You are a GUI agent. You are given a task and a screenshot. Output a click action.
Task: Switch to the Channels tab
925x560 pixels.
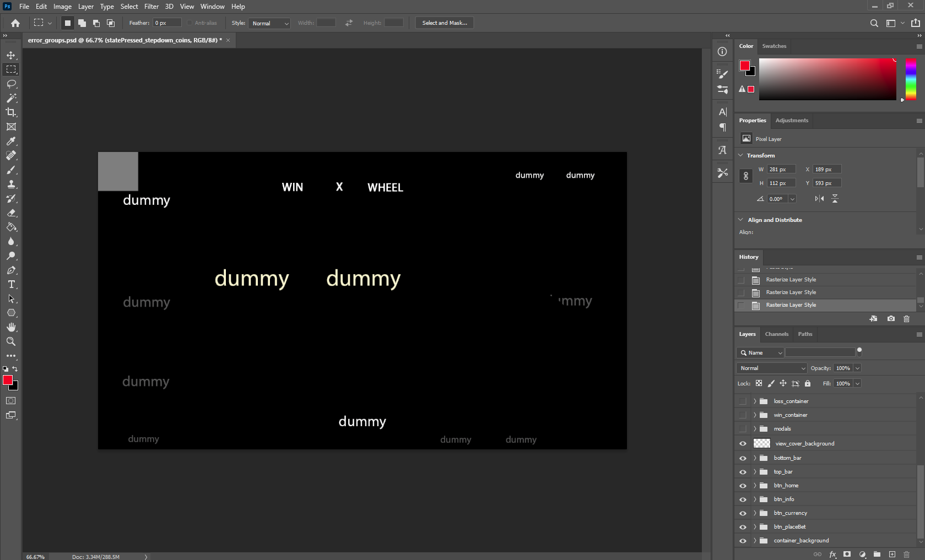(x=776, y=334)
